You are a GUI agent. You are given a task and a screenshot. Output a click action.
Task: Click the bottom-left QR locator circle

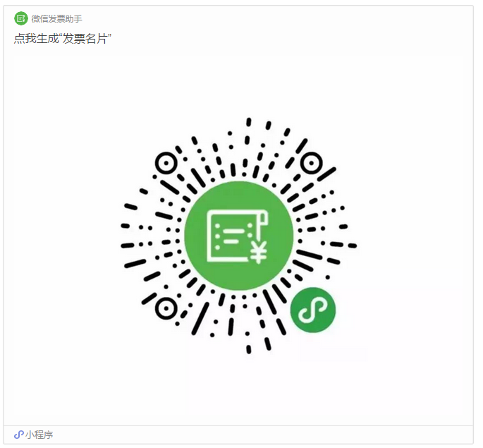166,308
